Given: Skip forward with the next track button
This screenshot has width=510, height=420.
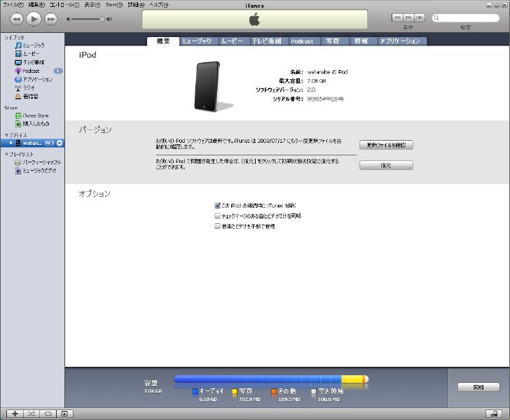Looking at the screenshot, I should coord(50,19).
